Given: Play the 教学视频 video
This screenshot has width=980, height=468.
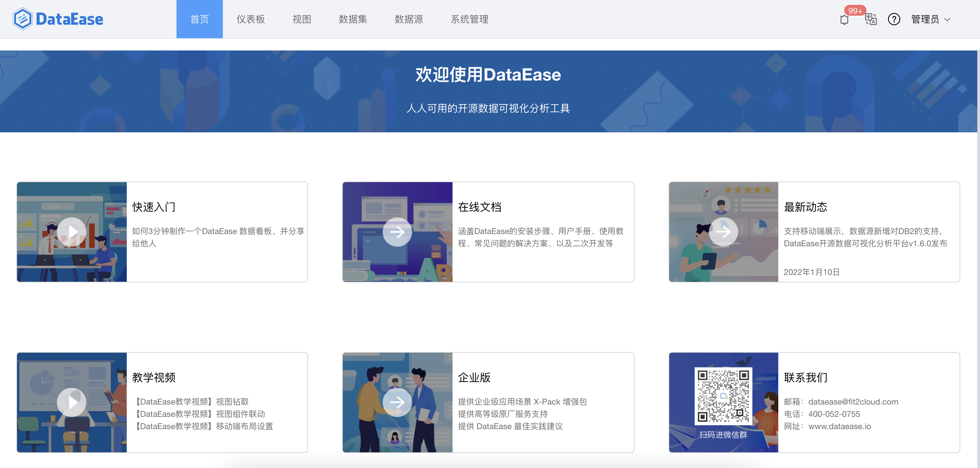Looking at the screenshot, I should tap(72, 402).
